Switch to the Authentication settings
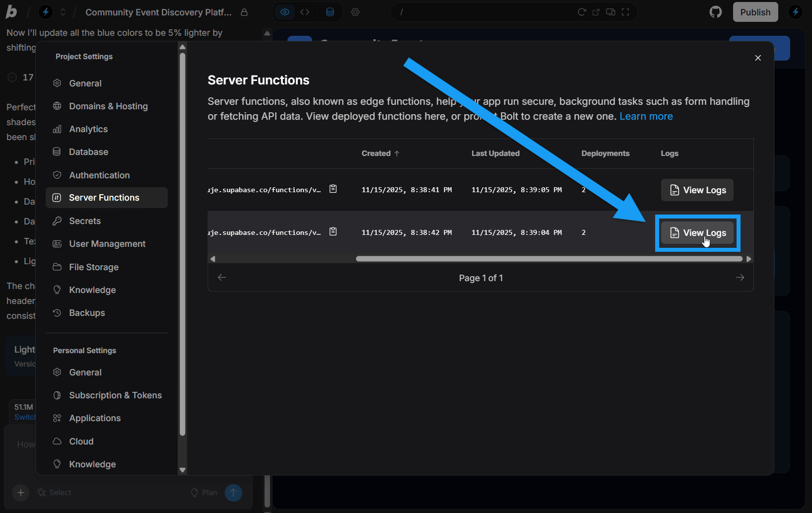Screen dimensions: 812x513 [x=99, y=175]
